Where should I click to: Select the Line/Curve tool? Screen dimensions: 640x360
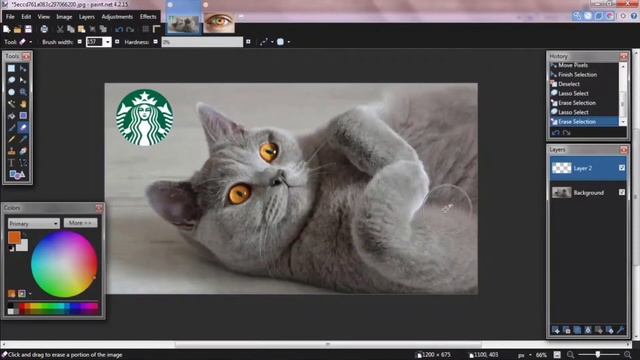click(x=23, y=163)
